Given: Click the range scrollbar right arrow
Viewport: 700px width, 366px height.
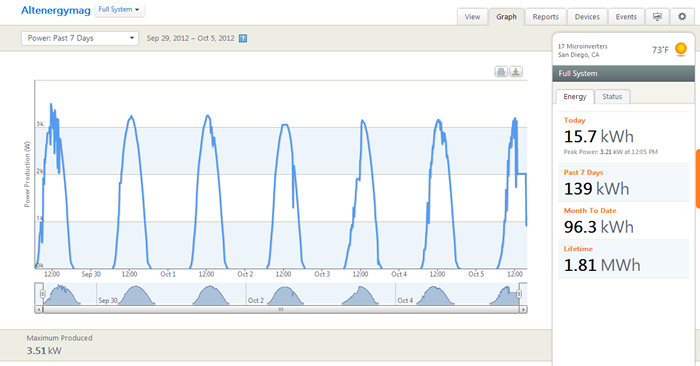Looking at the screenshot, I should coord(523,309).
